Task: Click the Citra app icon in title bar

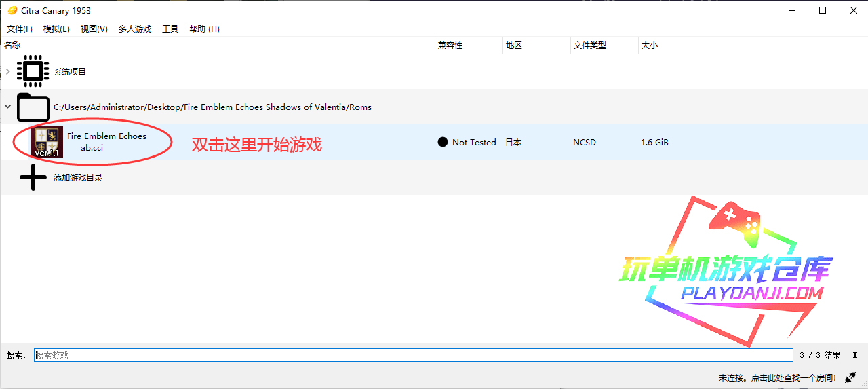Action: 12,10
